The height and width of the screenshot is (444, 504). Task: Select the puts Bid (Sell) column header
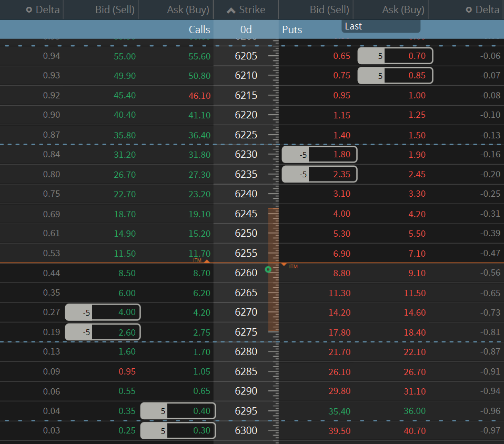click(x=329, y=9)
